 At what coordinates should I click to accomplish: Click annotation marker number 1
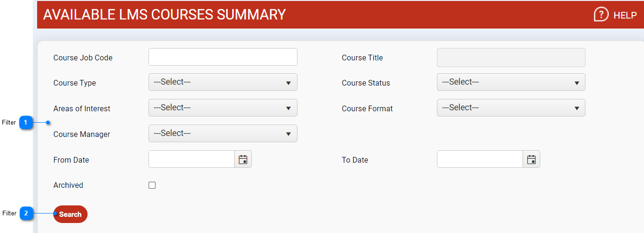[26, 123]
